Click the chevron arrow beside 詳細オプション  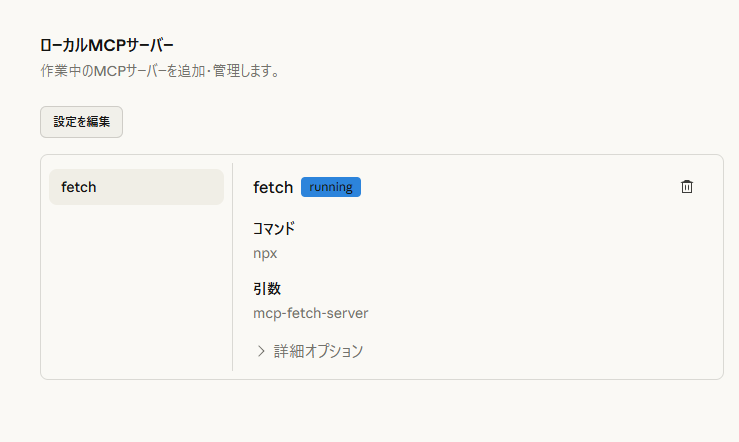[x=261, y=351]
